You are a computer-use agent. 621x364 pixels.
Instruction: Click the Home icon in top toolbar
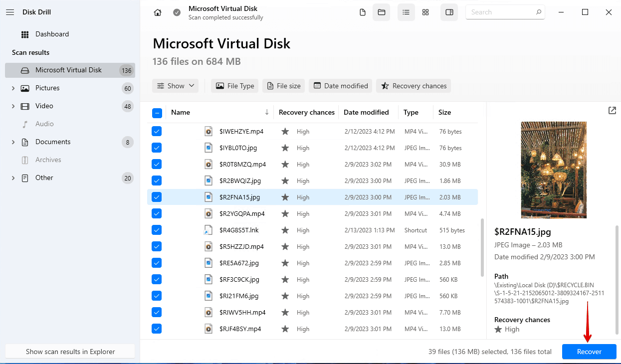coord(158,12)
